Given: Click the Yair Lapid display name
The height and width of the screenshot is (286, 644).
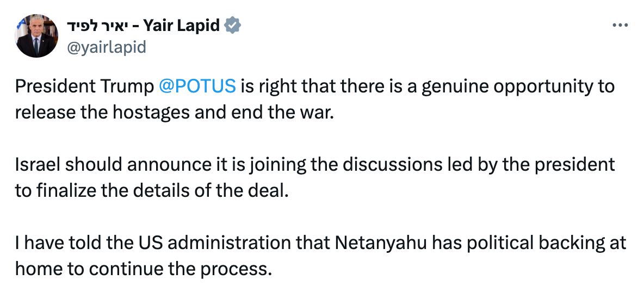Looking at the screenshot, I should (x=182, y=26).
